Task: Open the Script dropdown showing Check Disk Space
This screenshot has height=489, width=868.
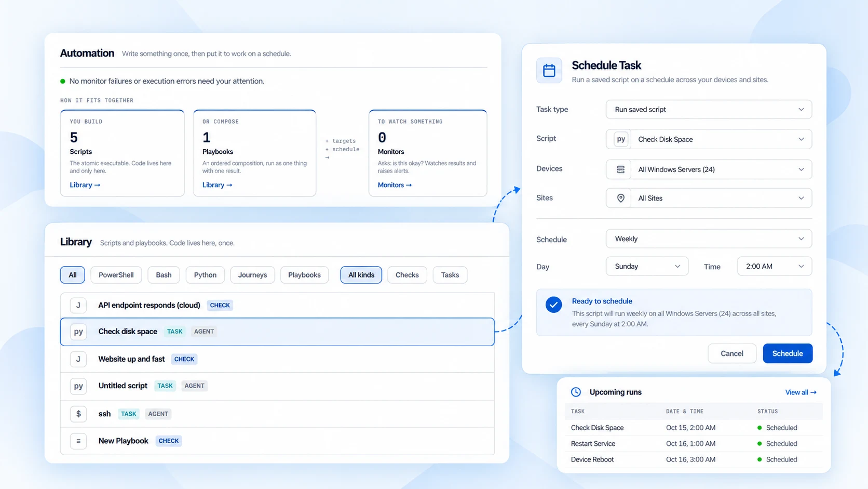Action: [709, 139]
